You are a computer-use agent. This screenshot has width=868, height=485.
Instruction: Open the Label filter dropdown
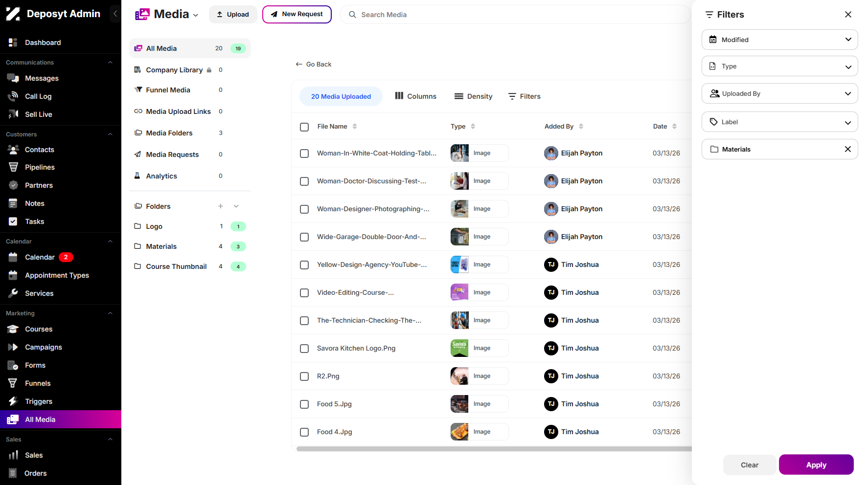coord(780,122)
